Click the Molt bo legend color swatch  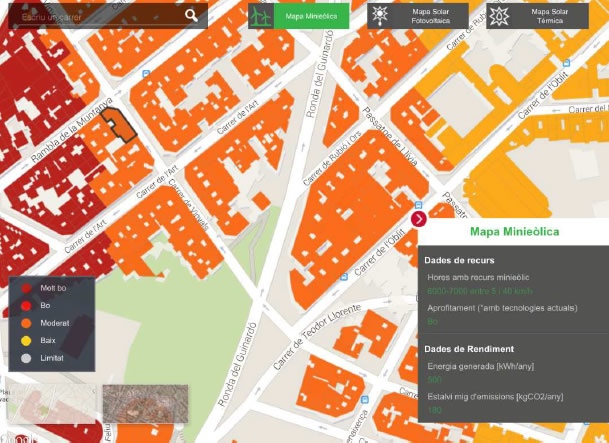click(26, 288)
